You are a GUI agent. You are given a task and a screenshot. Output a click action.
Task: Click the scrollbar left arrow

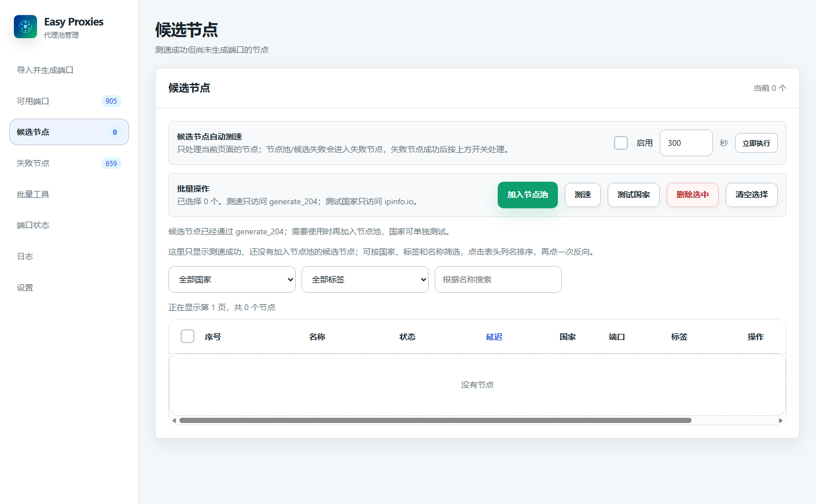click(x=174, y=421)
